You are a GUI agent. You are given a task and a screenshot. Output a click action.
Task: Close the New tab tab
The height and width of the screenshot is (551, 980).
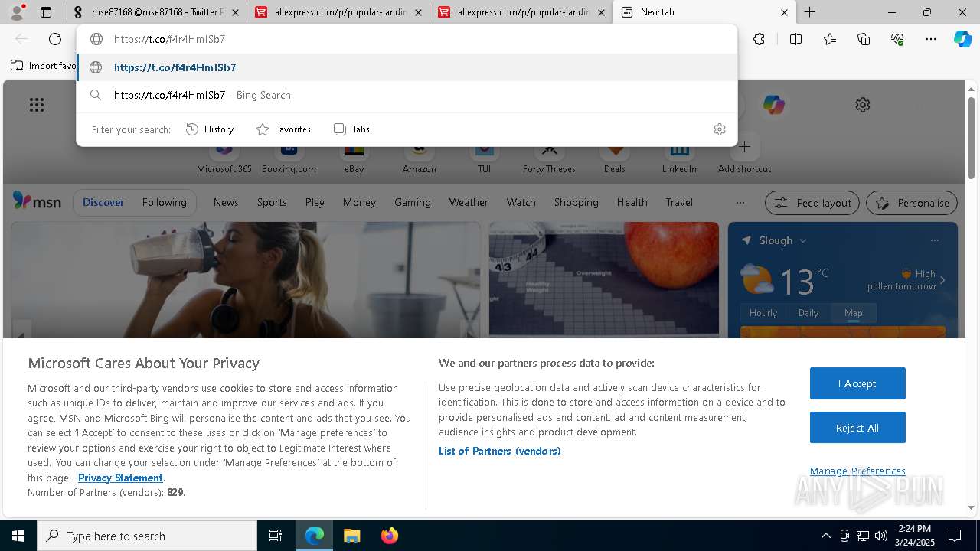pos(784,12)
